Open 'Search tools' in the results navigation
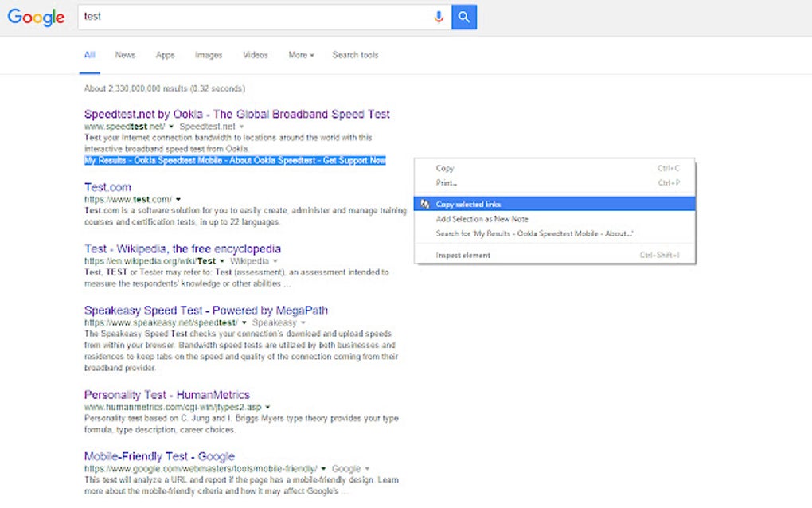This screenshot has height=508, width=812. (x=355, y=55)
